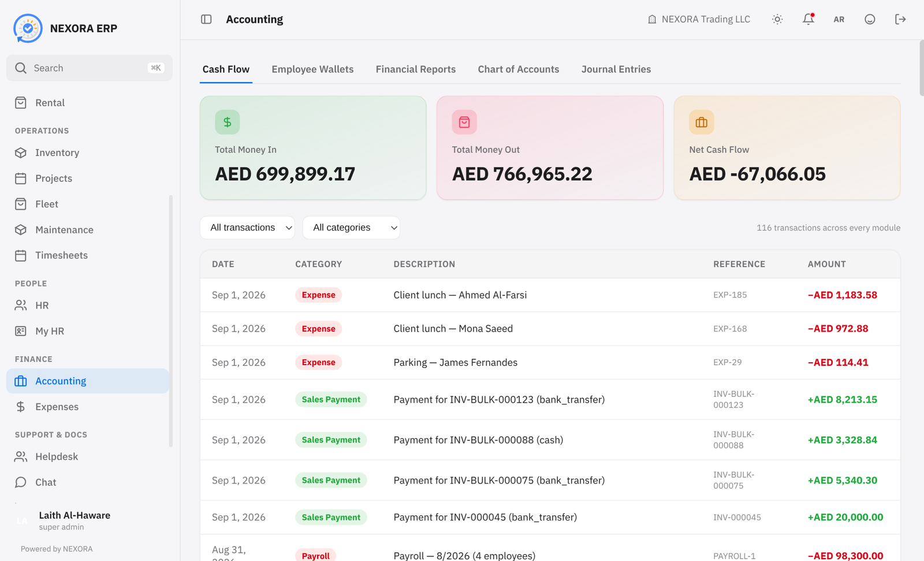The image size is (924, 561).
Task: Collapse the sidebar with the panel icon
Action: point(206,19)
